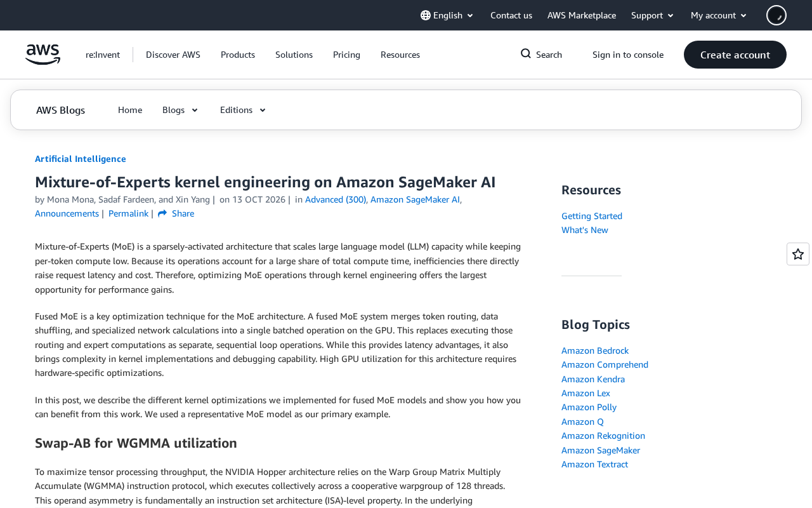This screenshot has width=812, height=508.
Task: Click the Create account button
Action: (735, 55)
